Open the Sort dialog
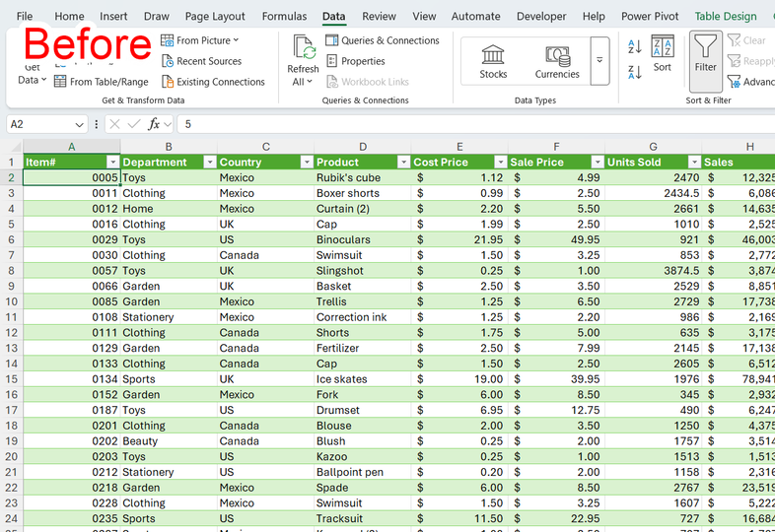The image size is (775, 532). point(663,53)
